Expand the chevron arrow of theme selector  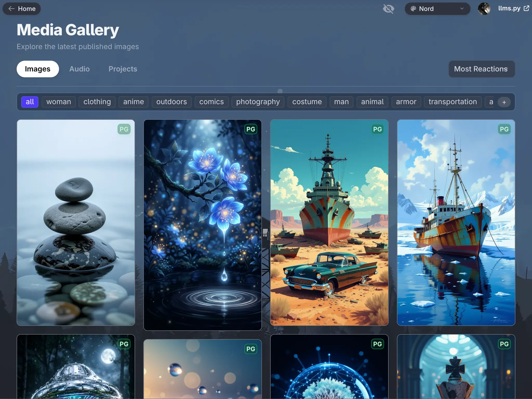462,9
